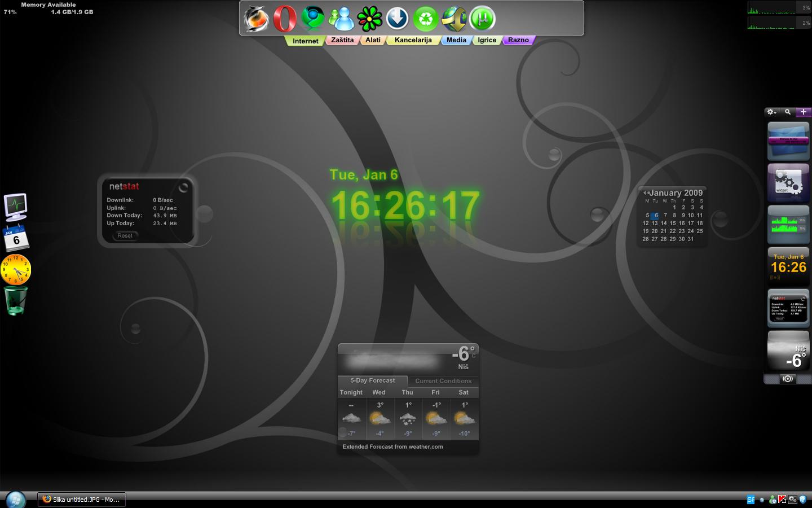Select the sidebar Niš weather widget thumbnail
812x508 pixels.
click(788, 350)
